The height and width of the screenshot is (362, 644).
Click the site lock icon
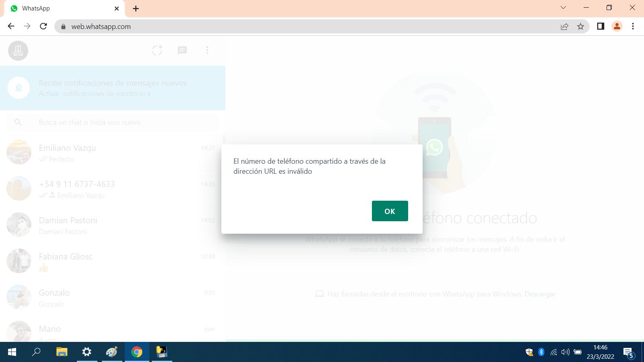click(63, 27)
